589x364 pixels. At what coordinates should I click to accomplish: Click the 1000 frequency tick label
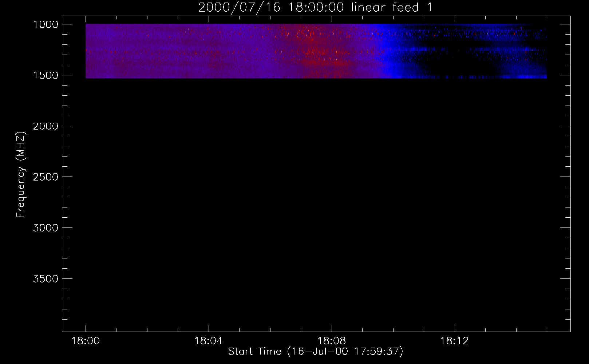pos(46,24)
